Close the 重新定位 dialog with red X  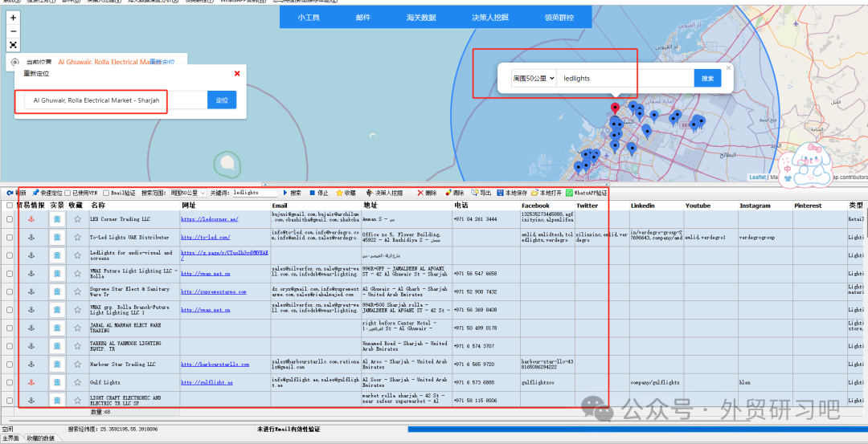[x=237, y=74]
